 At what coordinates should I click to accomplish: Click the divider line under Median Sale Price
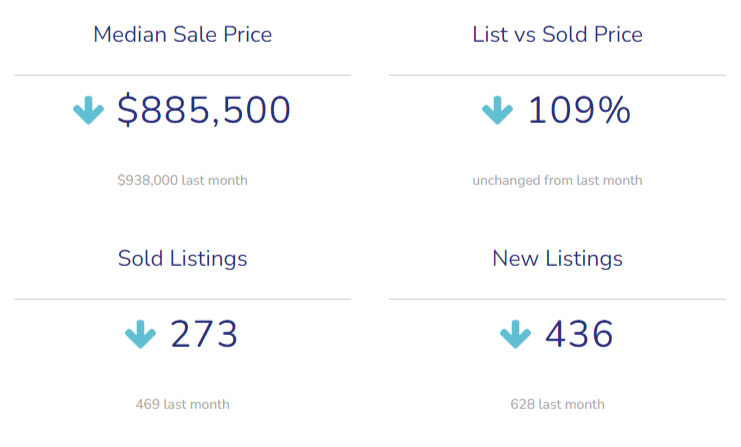(x=182, y=75)
